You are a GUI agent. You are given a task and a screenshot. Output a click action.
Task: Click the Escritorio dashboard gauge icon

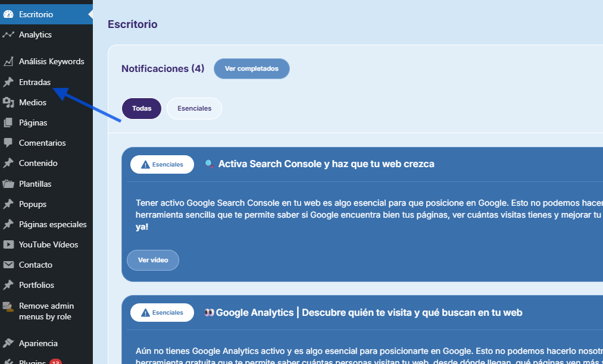click(x=8, y=14)
